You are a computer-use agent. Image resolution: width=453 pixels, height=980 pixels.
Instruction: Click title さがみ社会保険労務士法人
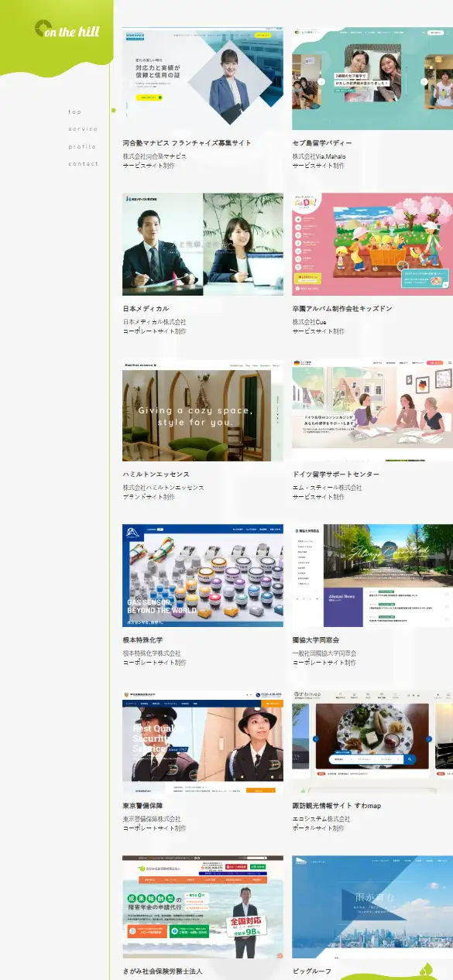[x=163, y=971]
